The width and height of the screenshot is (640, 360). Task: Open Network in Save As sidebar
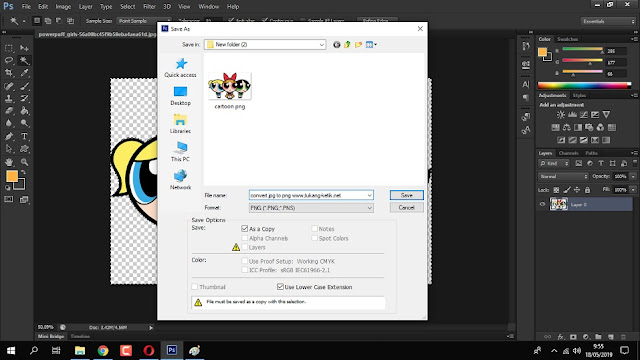180,180
